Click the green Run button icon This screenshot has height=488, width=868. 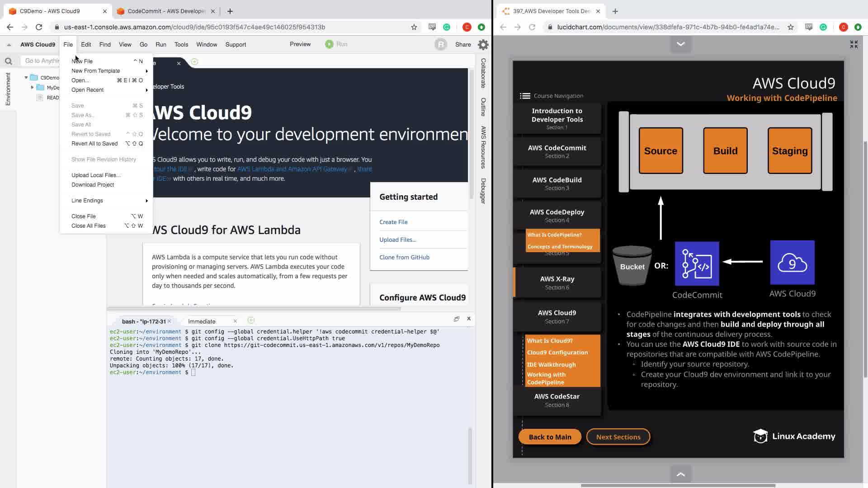[x=329, y=44]
